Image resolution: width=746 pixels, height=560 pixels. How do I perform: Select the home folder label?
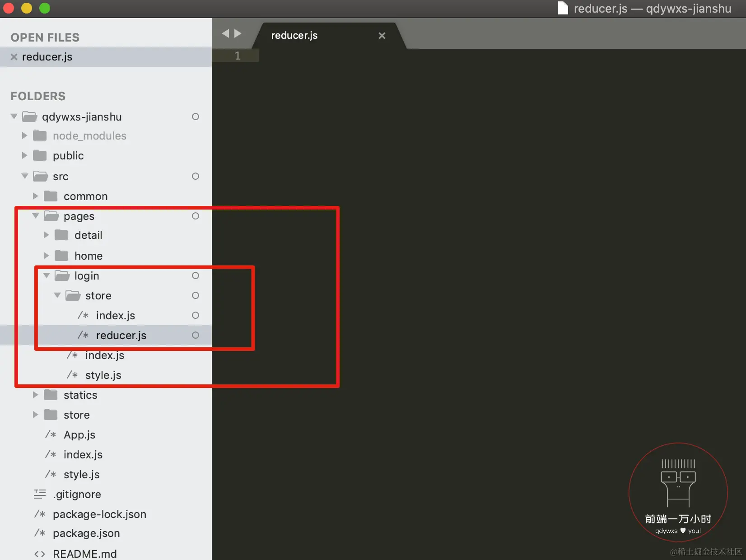tap(89, 256)
